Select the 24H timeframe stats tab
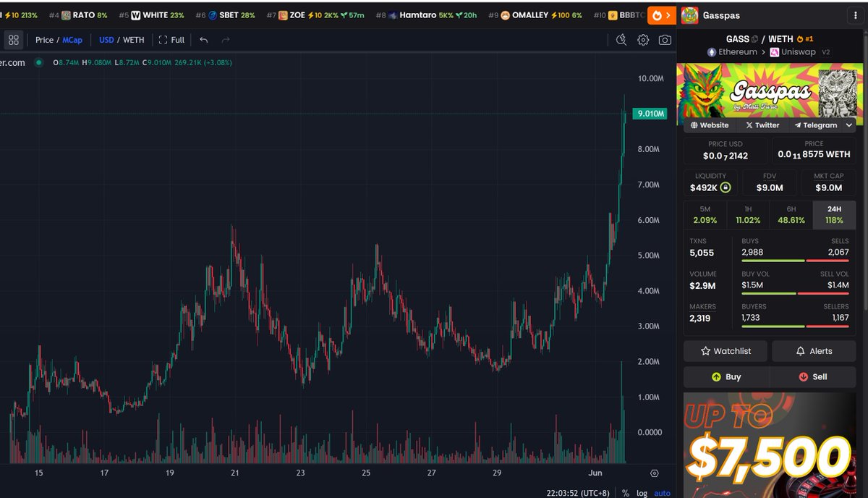 [834, 215]
